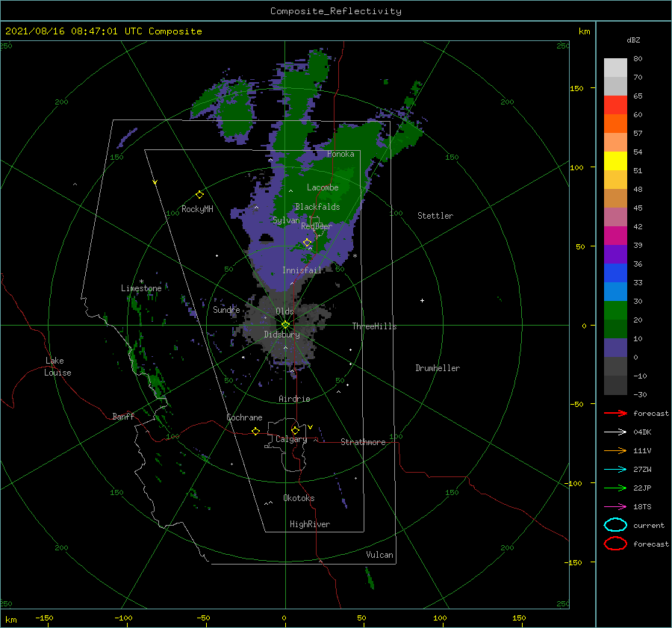Click the cyan 27ZW arrow icon
The image size is (672, 628).
pos(615,470)
